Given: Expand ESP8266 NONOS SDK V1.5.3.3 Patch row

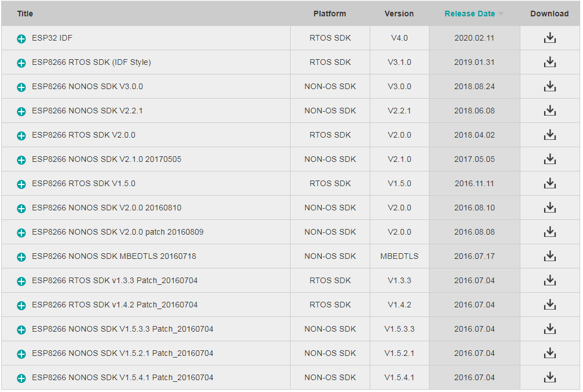Looking at the screenshot, I should point(21,330).
